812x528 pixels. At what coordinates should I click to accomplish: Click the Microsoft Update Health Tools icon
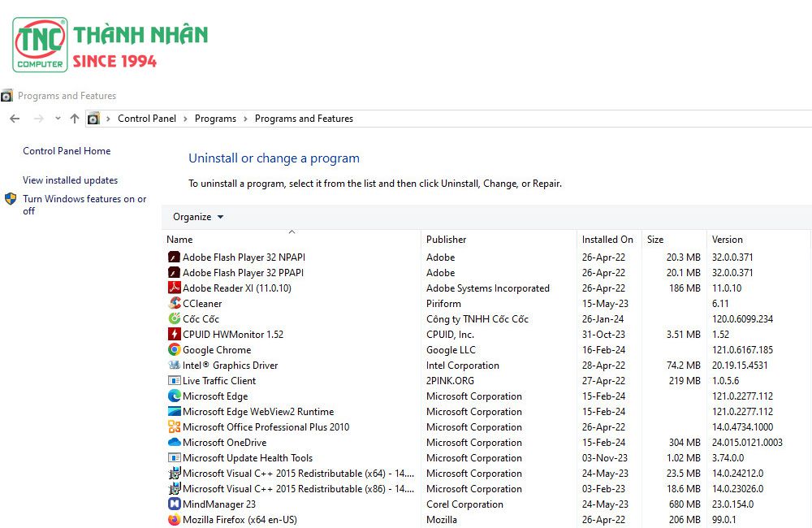174,458
